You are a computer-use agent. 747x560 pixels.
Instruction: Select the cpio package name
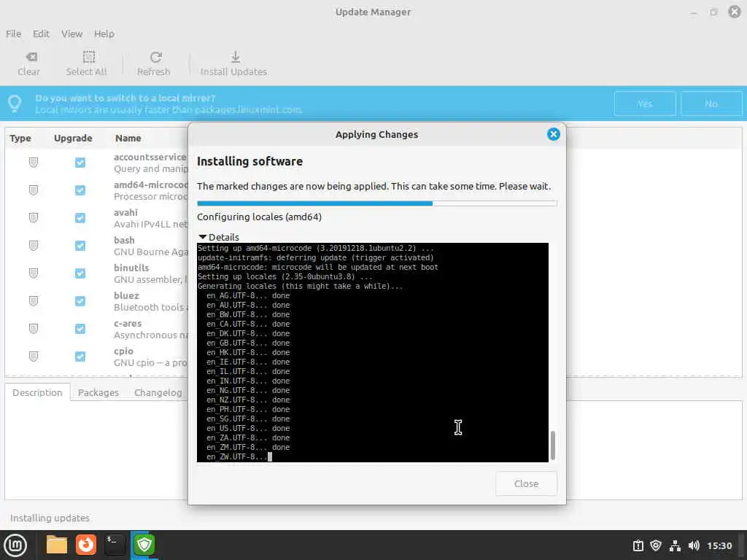[x=123, y=351]
